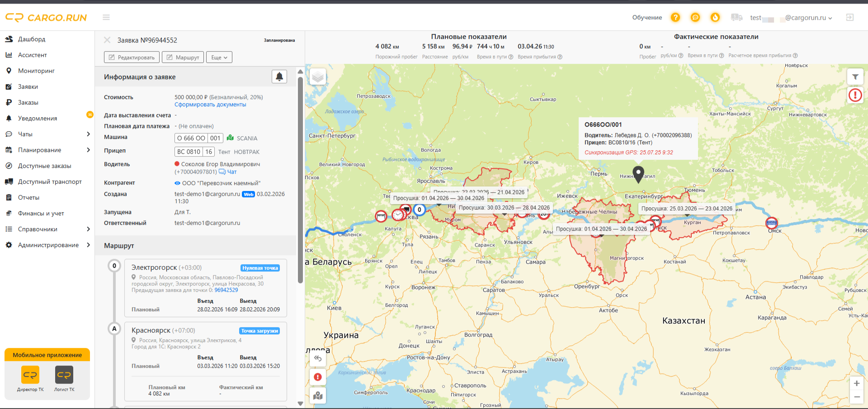The width and height of the screenshot is (868, 409).
Task: Click the map filter funnel icon
Action: click(x=855, y=77)
